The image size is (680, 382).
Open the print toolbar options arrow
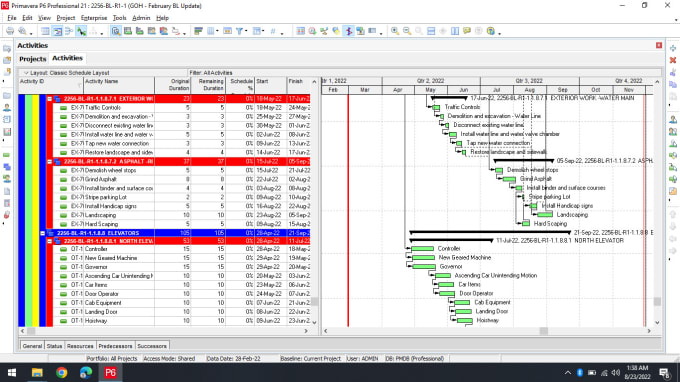31,33
